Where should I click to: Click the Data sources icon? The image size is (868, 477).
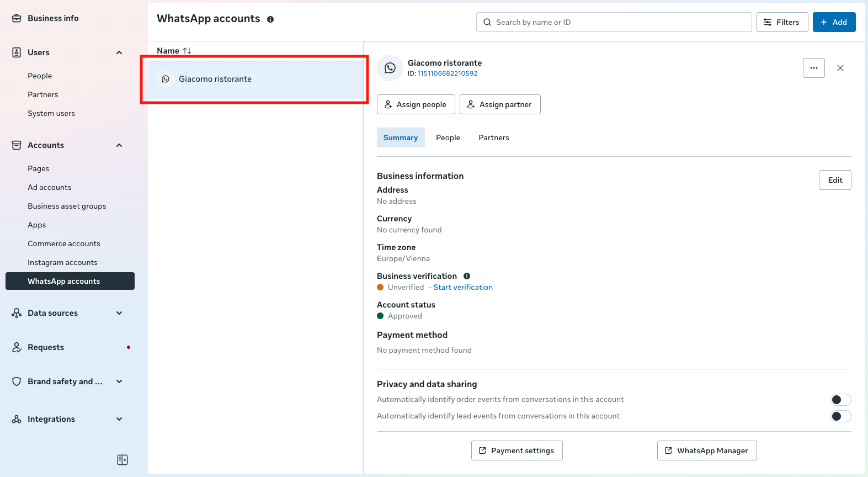point(17,313)
